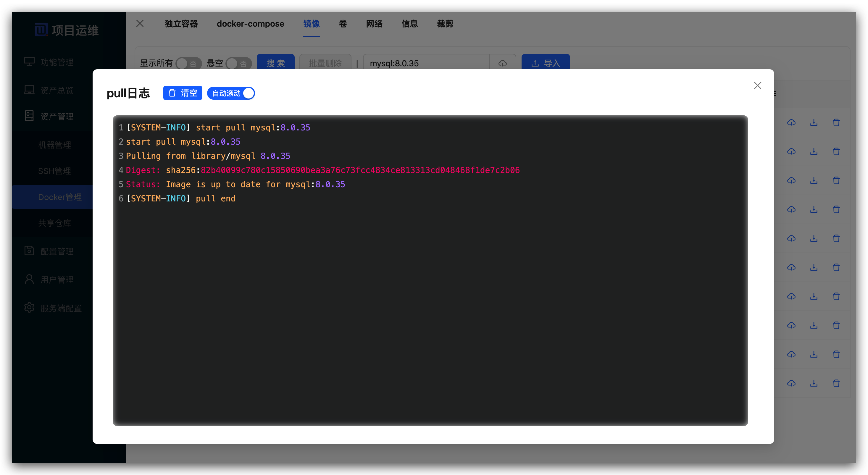868x475 pixels.
Task: Click the 导入 import button
Action: pyautogui.click(x=546, y=63)
